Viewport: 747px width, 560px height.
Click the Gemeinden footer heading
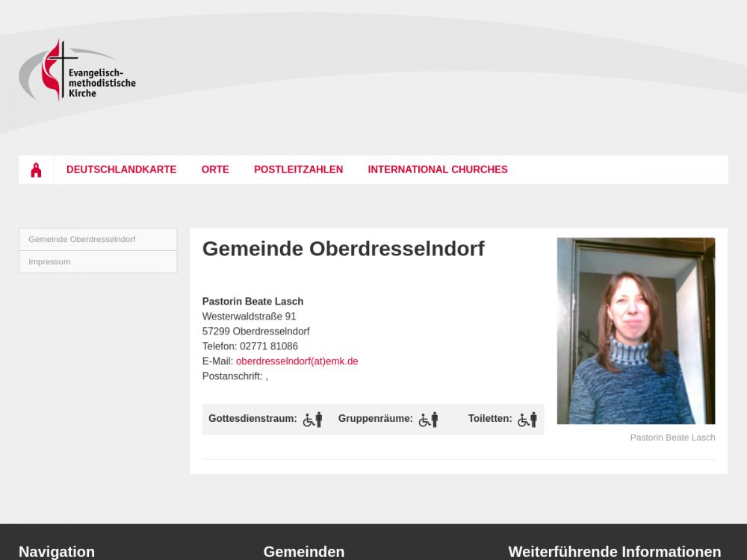tap(304, 552)
